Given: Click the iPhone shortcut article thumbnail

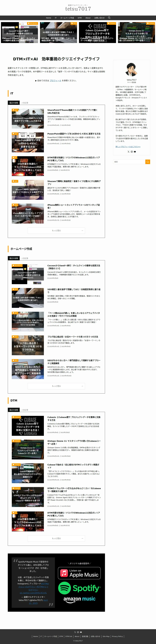Looking at the screenshot, I should (28, 213).
